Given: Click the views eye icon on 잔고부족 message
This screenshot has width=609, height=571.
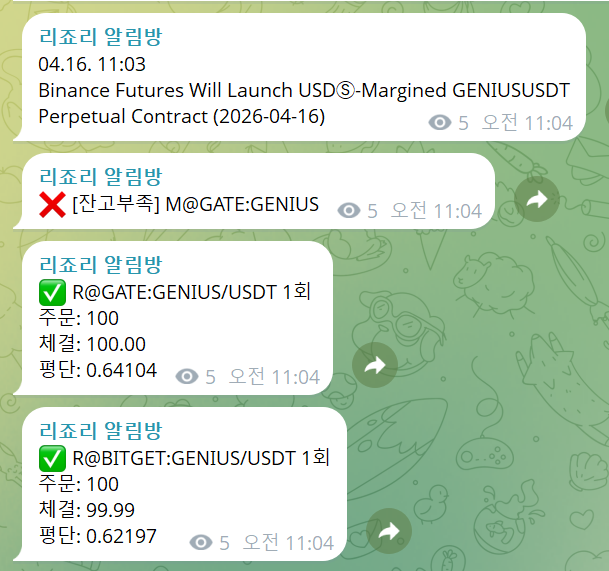Looking at the screenshot, I should click(349, 211).
